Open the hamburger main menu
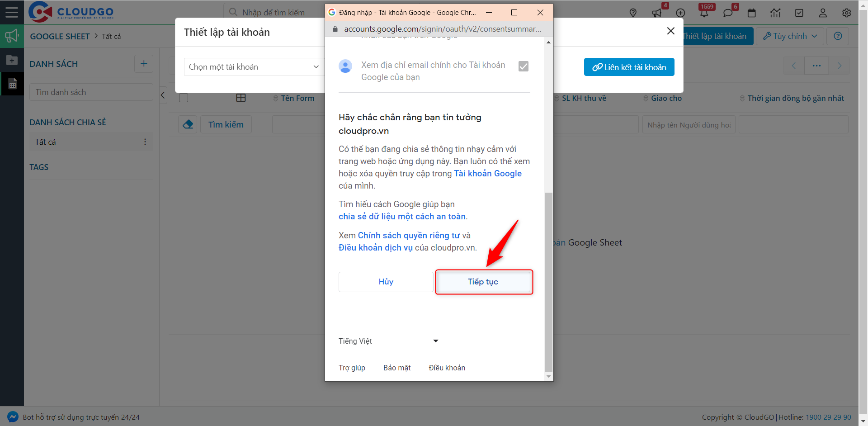Screen dimensions: 868x426 coord(12,12)
